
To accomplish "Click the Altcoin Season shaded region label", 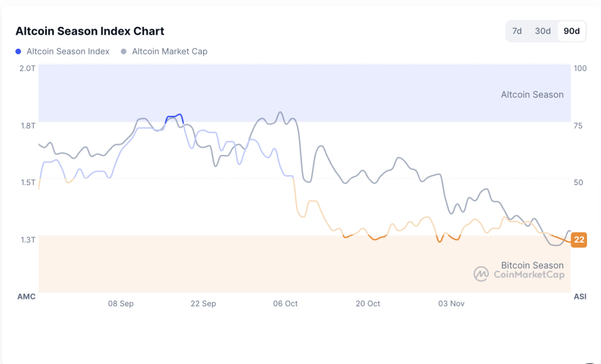I will (532, 94).
